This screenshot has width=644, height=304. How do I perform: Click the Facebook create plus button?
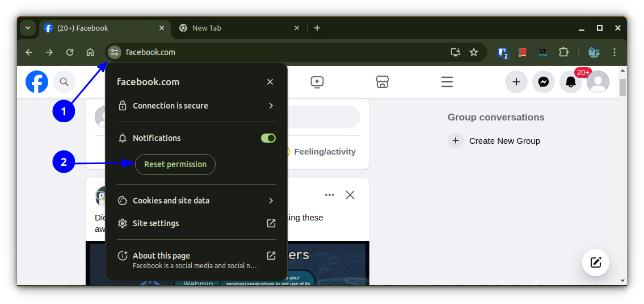click(x=516, y=82)
